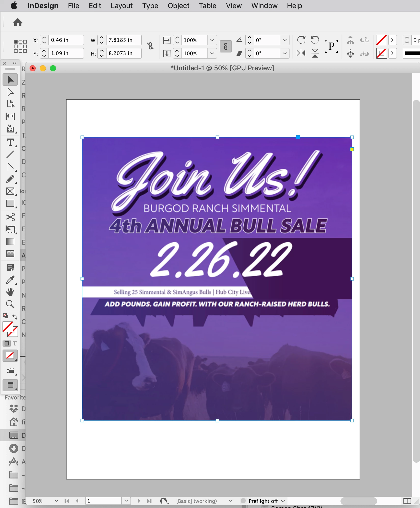
Task: Select the Gradient Swatch tool
Action: 10,241
